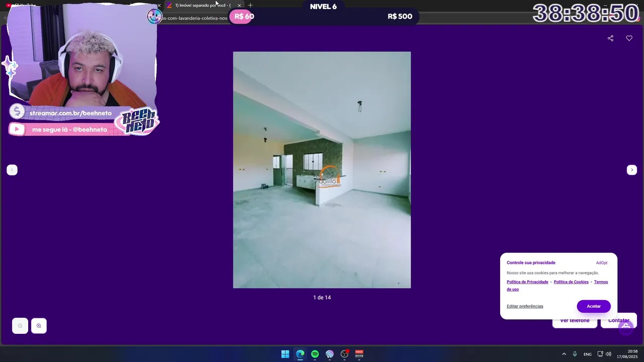644x362 pixels.
Task: Show hidden system tray icons
Action: click(x=564, y=354)
